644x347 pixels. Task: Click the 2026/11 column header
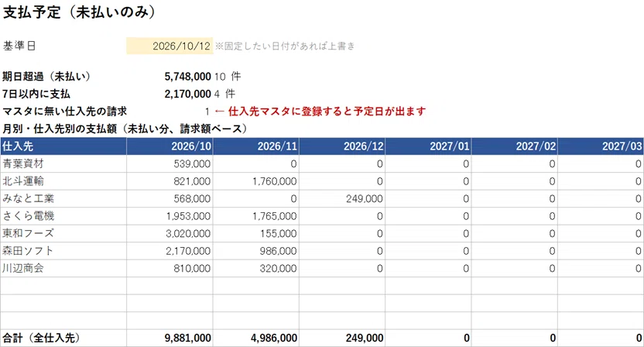click(256, 146)
